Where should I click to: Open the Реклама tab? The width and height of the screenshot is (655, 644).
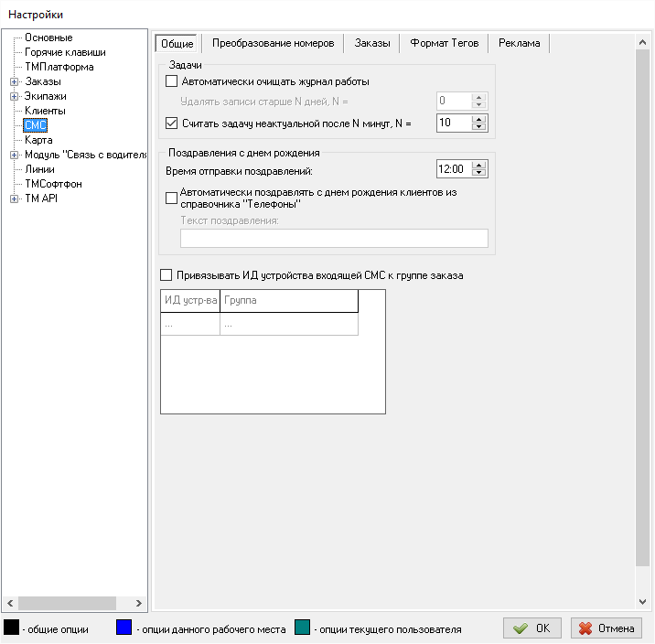coord(519,43)
